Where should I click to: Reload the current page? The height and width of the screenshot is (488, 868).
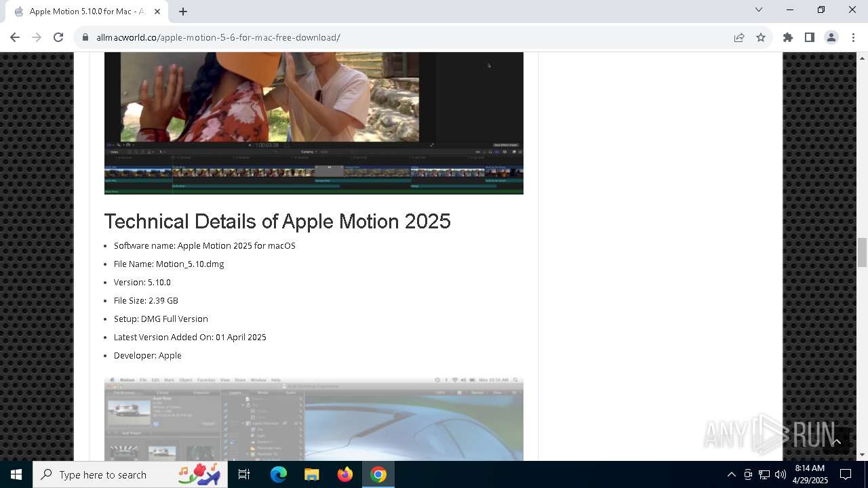point(58,37)
